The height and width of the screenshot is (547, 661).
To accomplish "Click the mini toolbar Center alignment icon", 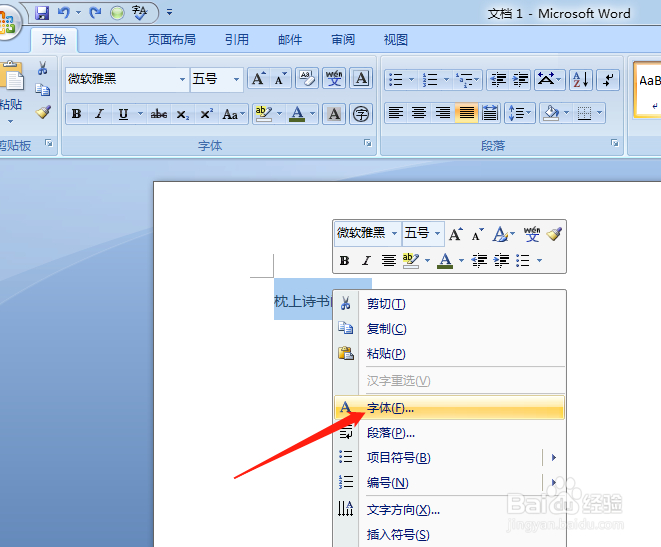I will pyautogui.click(x=388, y=260).
